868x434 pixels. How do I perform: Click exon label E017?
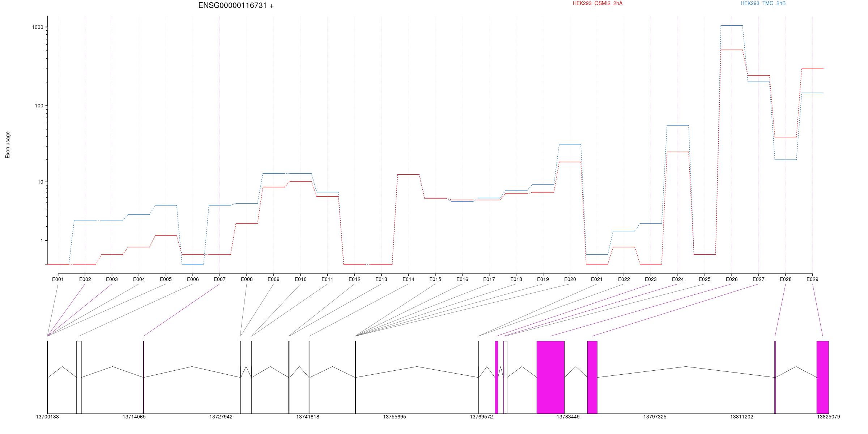point(489,279)
